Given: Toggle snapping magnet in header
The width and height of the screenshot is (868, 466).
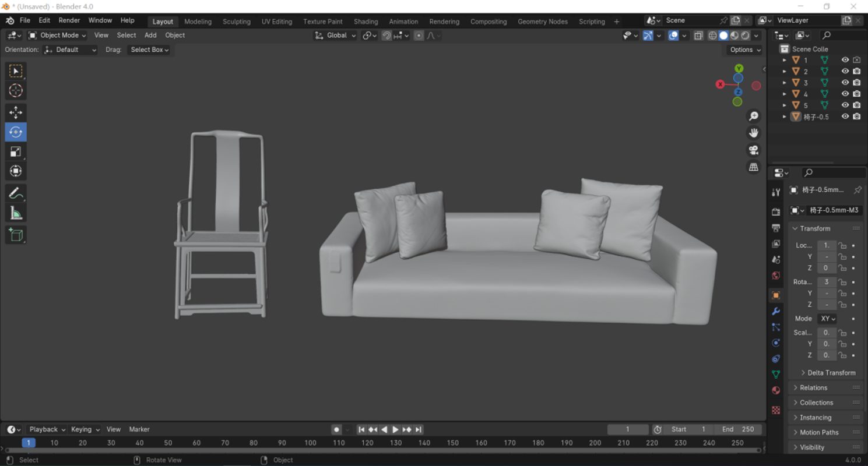Looking at the screenshot, I should coord(386,36).
